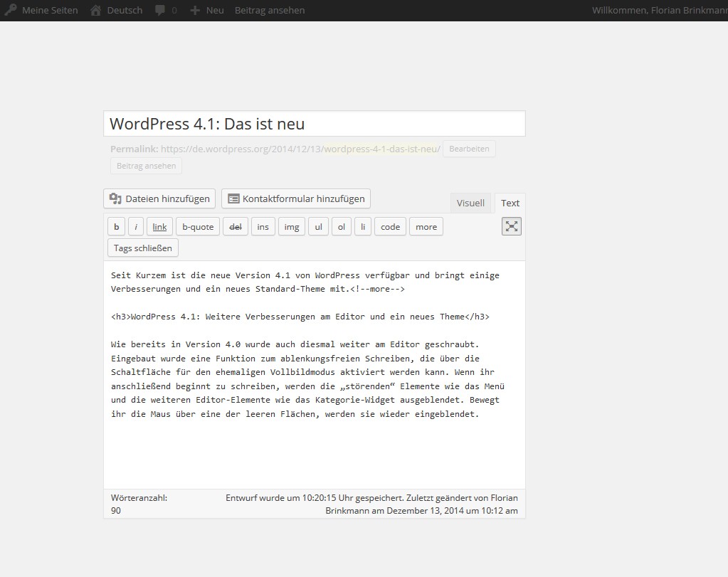This screenshot has height=577, width=728.
Task: Insert the more tag button
Action: tap(426, 226)
